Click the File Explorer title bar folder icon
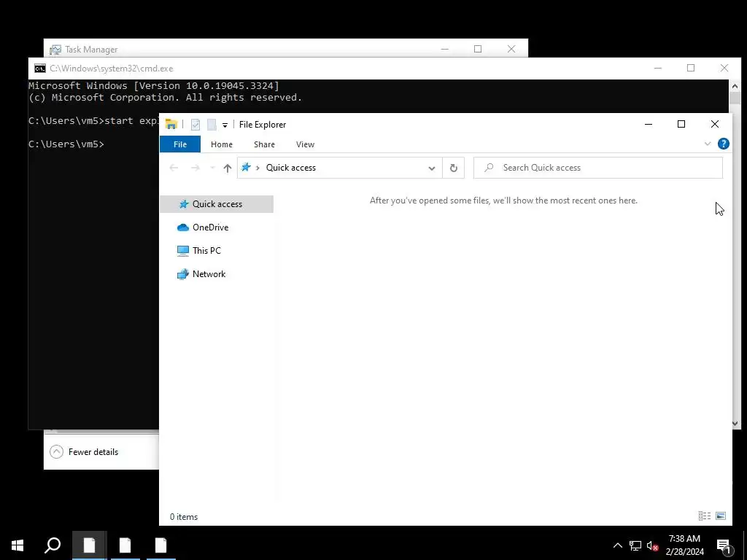Screen dimensions: 747x560 pyautogui.click(x=171, y=124)
